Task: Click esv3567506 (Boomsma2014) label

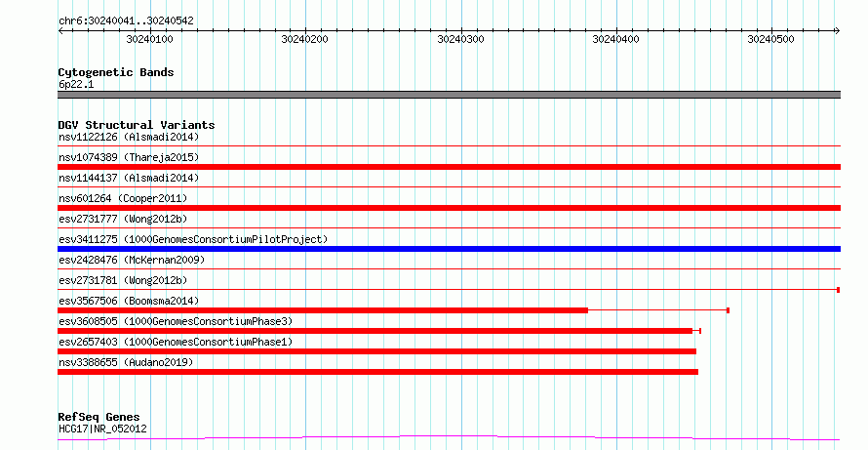Action: coord(129,301)
